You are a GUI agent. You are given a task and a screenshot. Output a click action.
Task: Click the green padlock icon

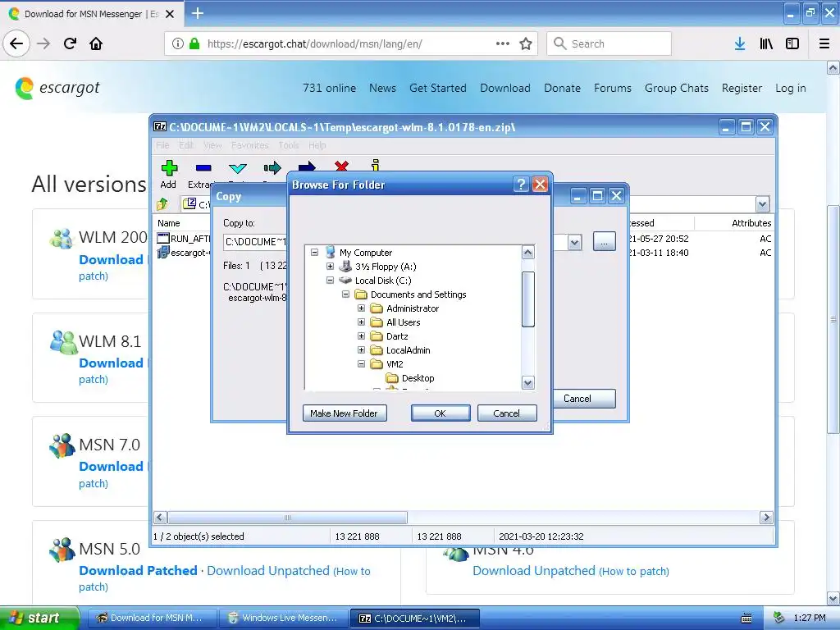click(194, 43)
